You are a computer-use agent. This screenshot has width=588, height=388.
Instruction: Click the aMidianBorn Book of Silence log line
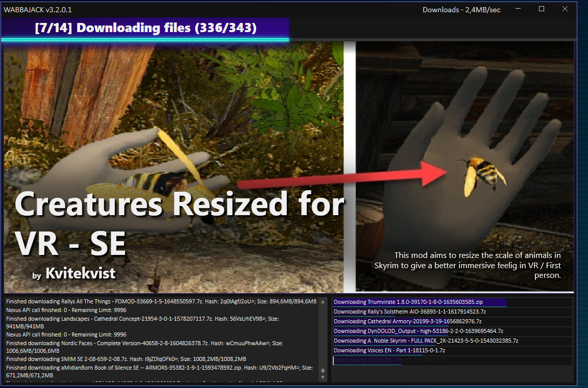(x=160, y=372)
